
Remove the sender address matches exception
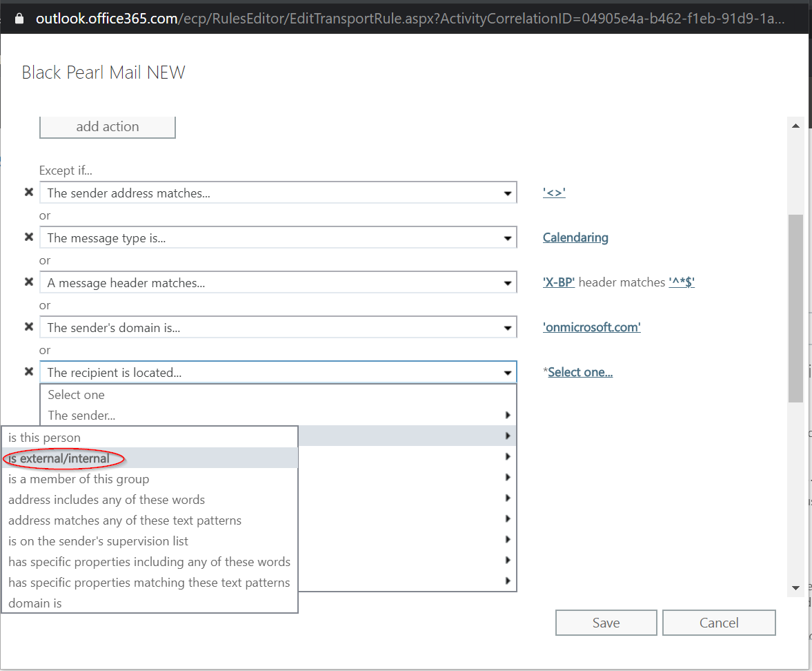29,193
